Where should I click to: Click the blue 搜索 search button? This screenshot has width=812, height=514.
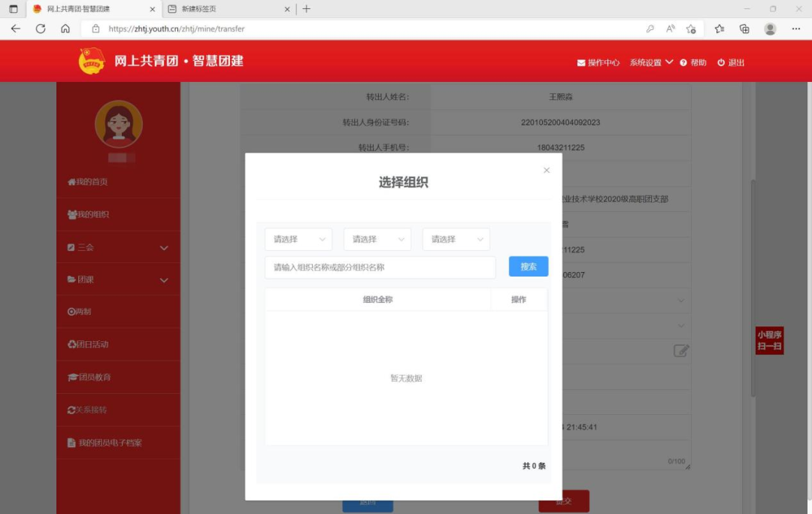(x=528, y=267)
